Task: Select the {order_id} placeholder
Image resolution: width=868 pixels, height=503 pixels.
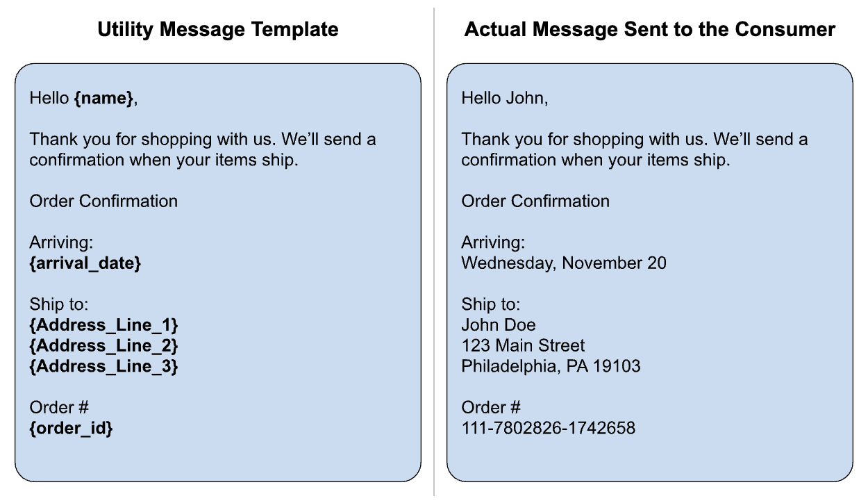Action: coord(71,428)
